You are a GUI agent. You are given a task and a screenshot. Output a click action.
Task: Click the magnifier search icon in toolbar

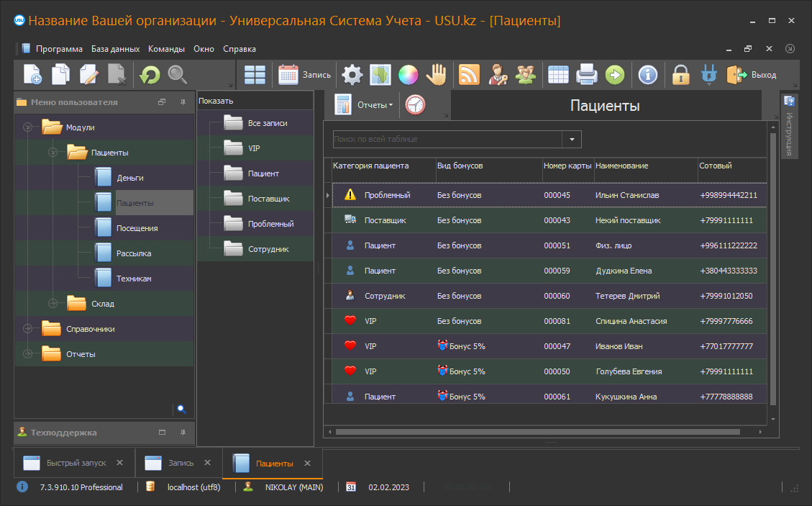[178, 75]
